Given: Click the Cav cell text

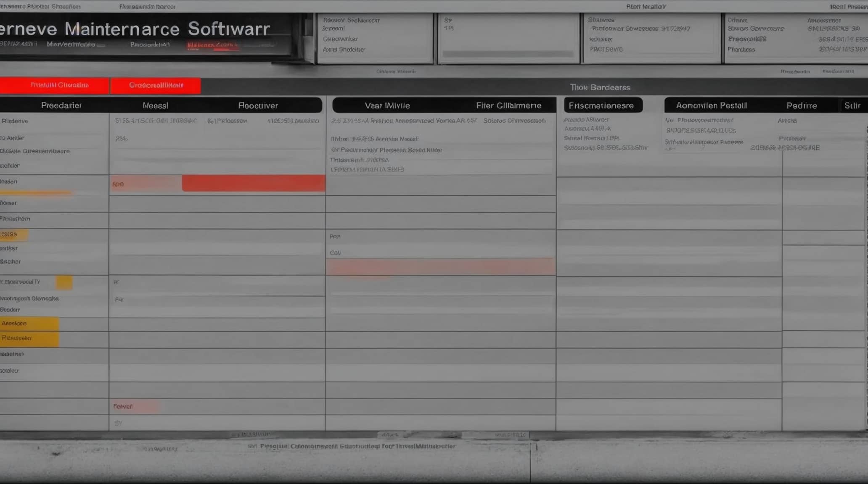Looking at the screenshot, I should [336, 253].
